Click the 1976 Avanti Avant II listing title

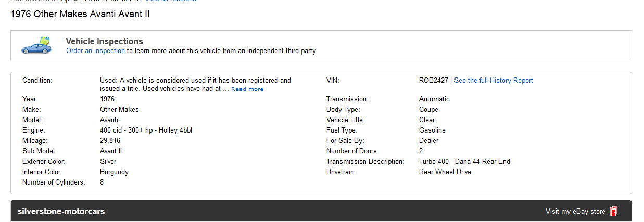[x=80, y=14]
